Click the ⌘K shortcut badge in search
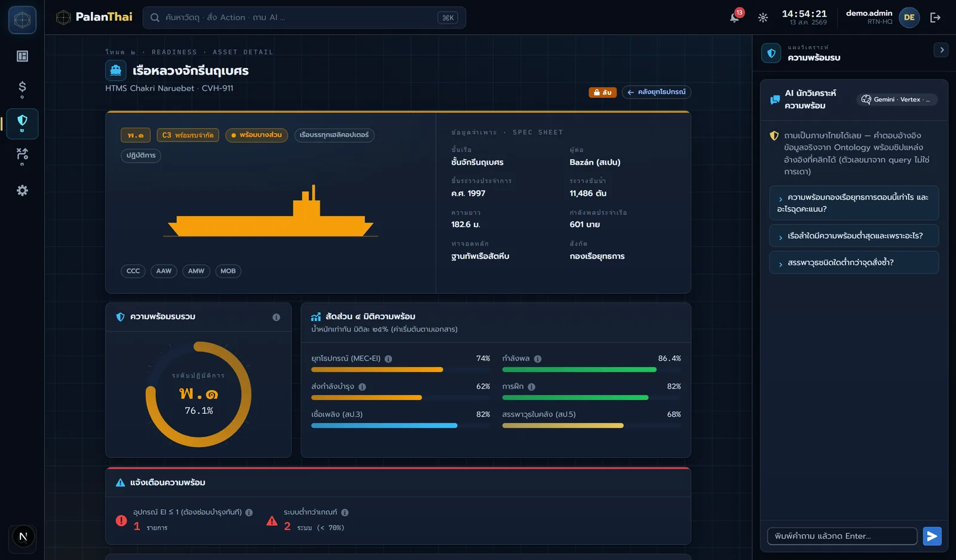This screenshot has width=956, height=560. pos(448,18)
